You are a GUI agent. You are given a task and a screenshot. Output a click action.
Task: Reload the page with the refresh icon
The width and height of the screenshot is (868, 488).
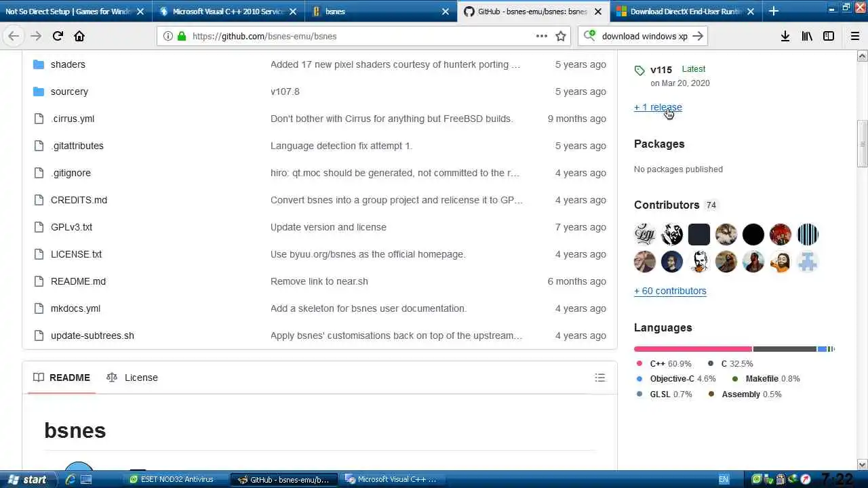click(58, 36)
